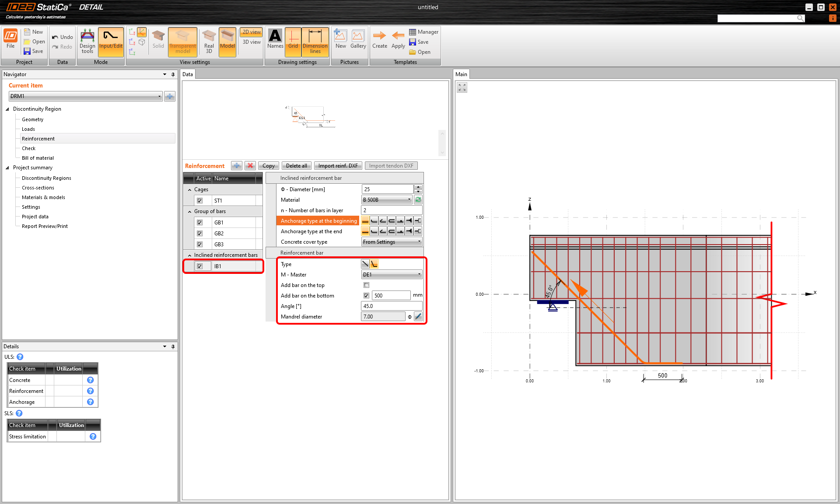The width and height of the screenshot is (840, 504).
Task: Toggle Dimension lines drawing
Action: point(315,42)
